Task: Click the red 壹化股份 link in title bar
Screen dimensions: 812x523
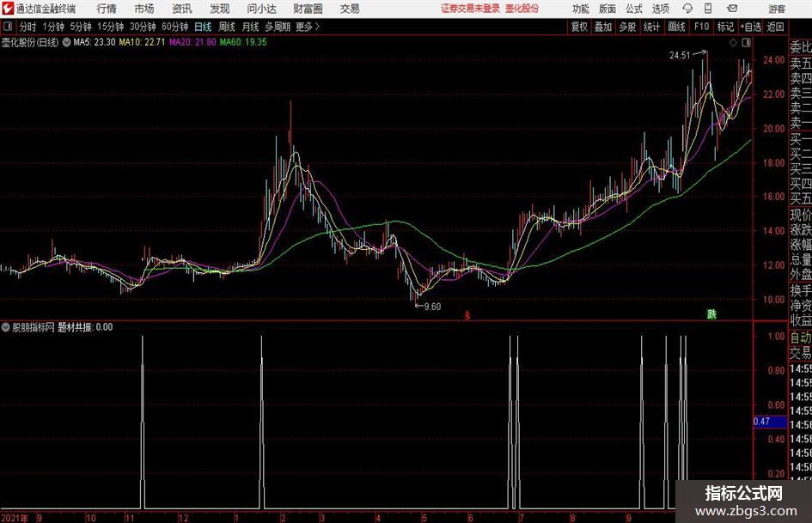Action: click(x=522, y=9)
